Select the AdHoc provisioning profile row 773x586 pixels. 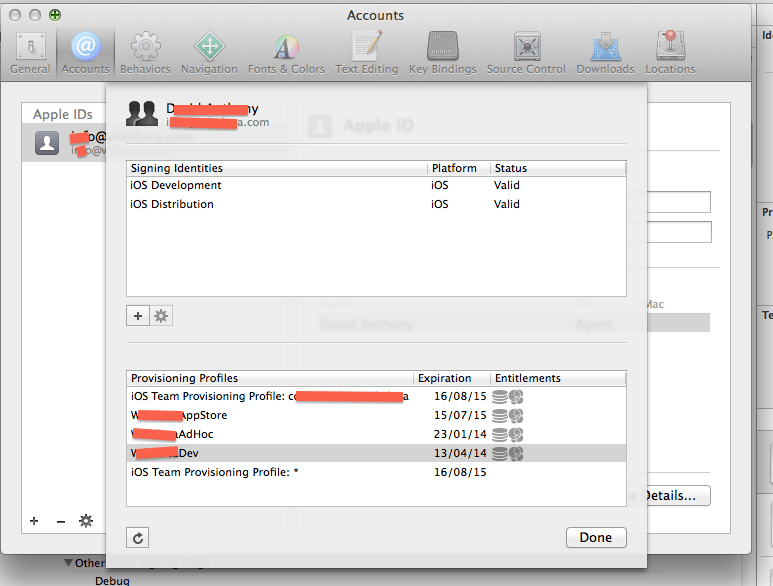pos(376,434)
